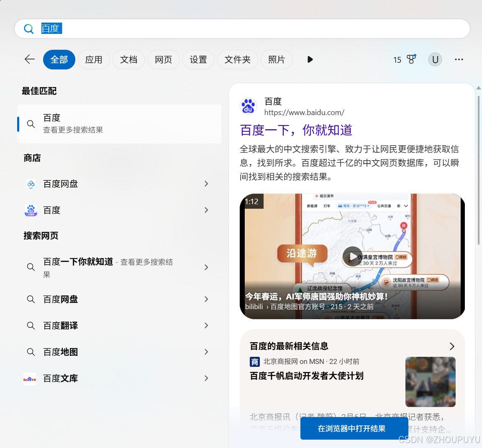Screen dimensions: 482x448
Task: Expand the 百度文库 result chevron
Action: coord(206,378)
